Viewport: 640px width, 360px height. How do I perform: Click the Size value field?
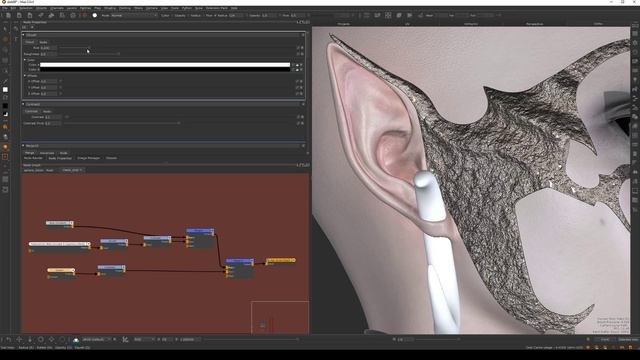(x=49, y=48)
